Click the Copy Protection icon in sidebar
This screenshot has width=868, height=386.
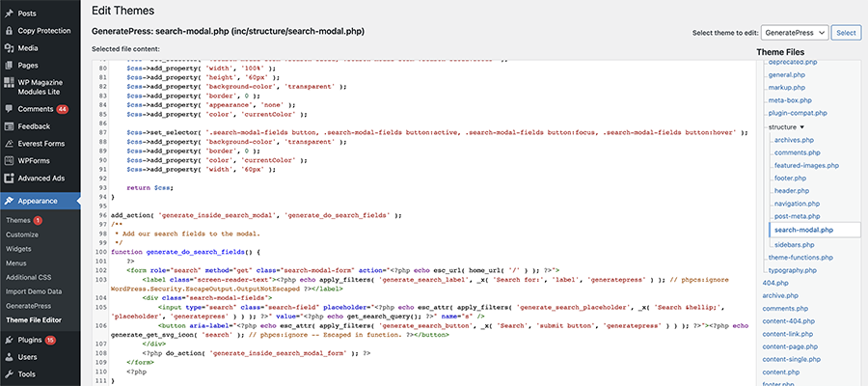[9, 30]
